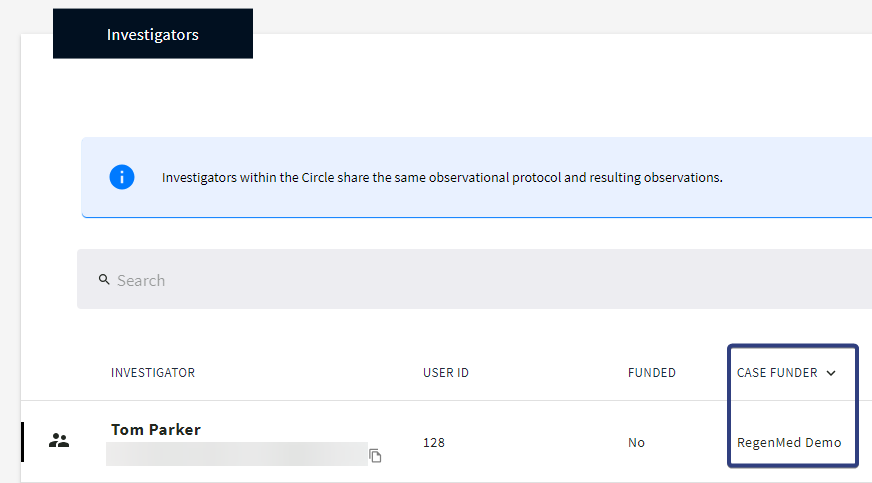Click the Funded column header
Screen dimensions: 872x483
(652, 373)
